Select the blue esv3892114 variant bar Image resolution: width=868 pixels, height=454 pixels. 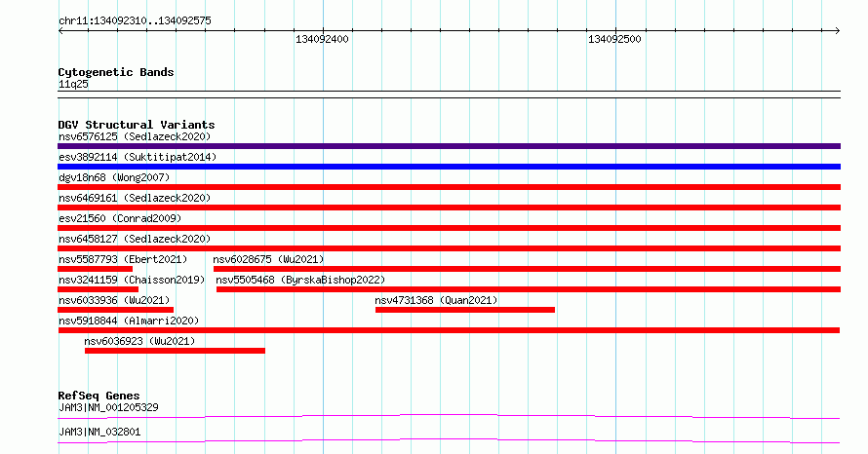(449, 167)
